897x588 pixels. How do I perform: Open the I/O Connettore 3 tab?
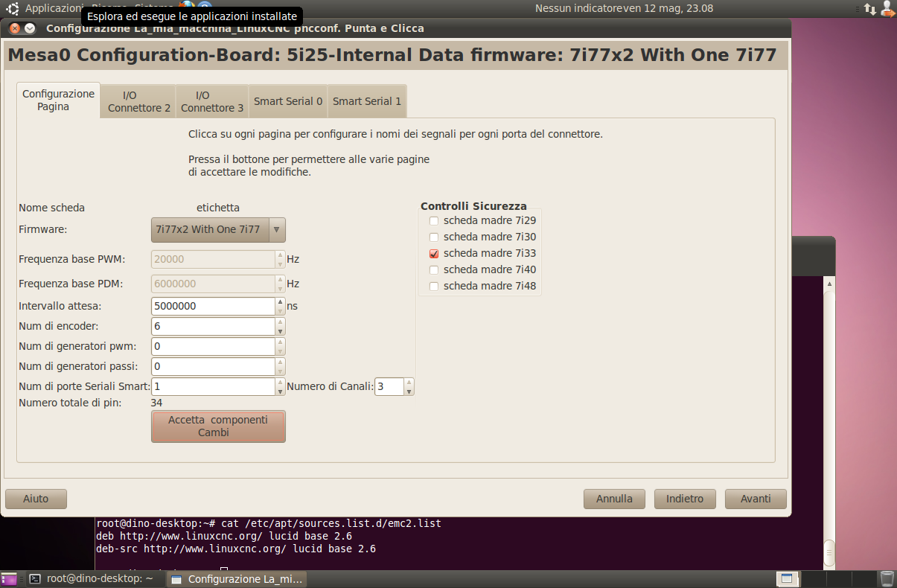click(x=212, y=101)
